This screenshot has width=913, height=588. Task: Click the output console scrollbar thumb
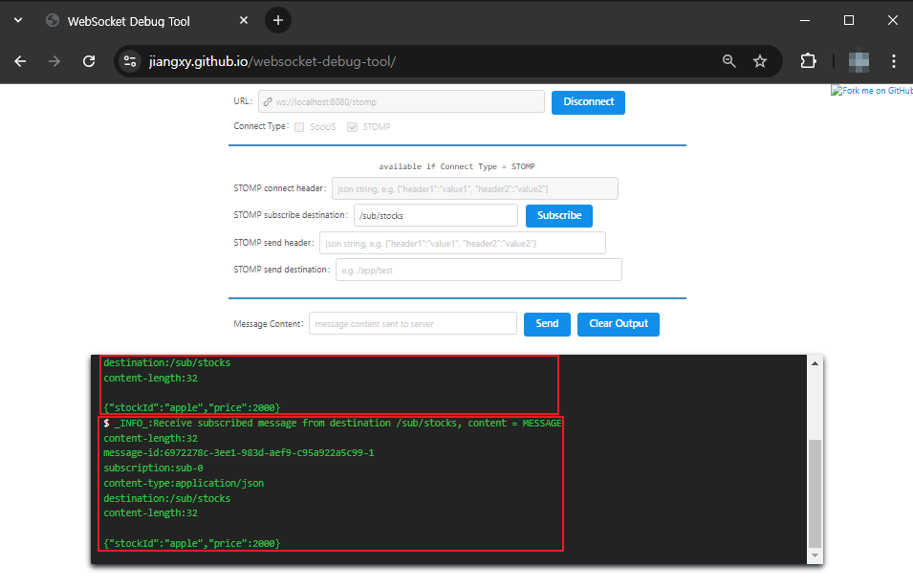point(815,493)
